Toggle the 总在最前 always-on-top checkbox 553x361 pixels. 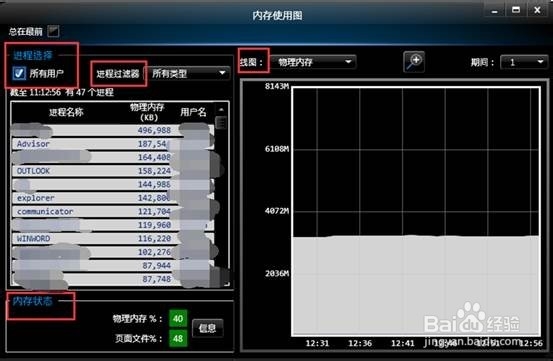click(x=53, y=31)
